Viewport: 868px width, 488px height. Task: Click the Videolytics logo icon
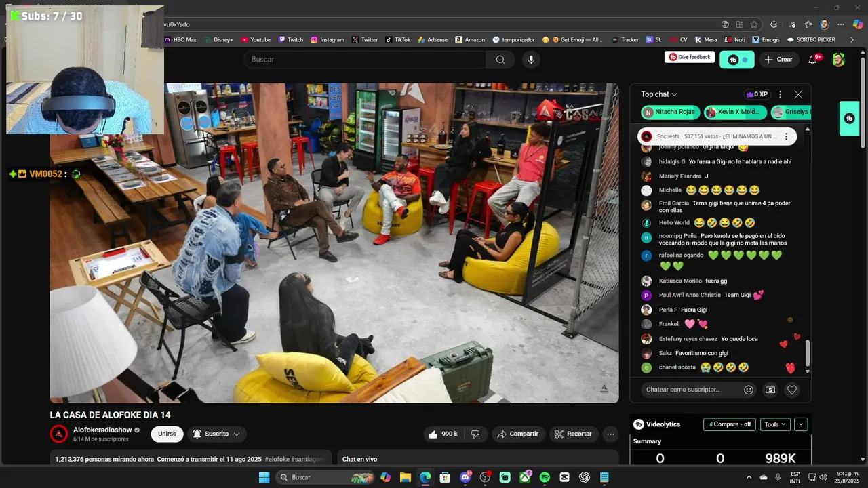(x=638, y=424)
